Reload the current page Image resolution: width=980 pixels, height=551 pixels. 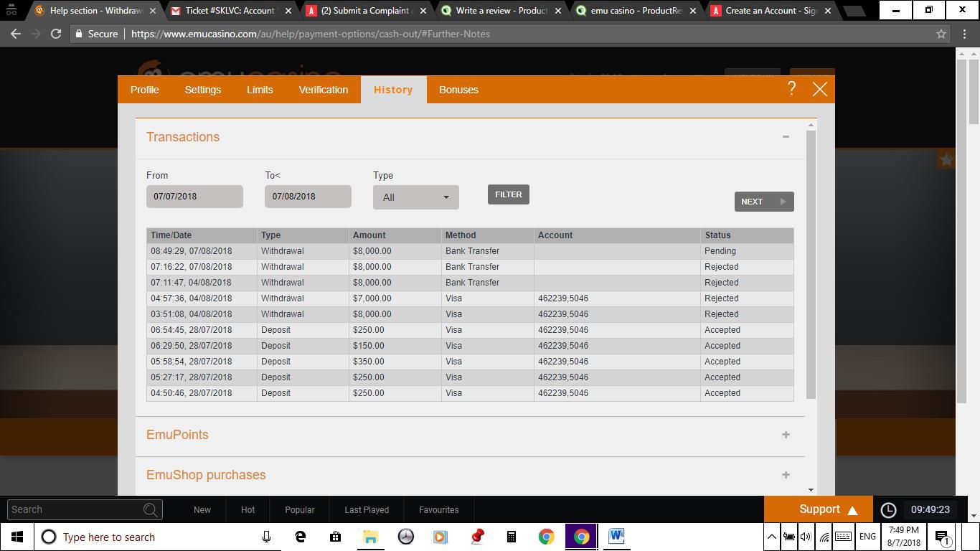(55, 34)
